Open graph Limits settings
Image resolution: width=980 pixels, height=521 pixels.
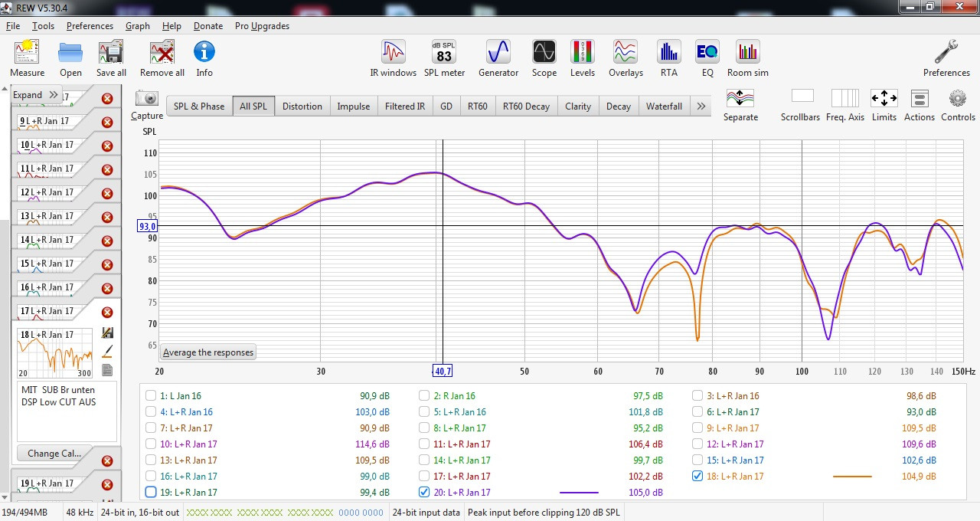(x=884, y=105)
